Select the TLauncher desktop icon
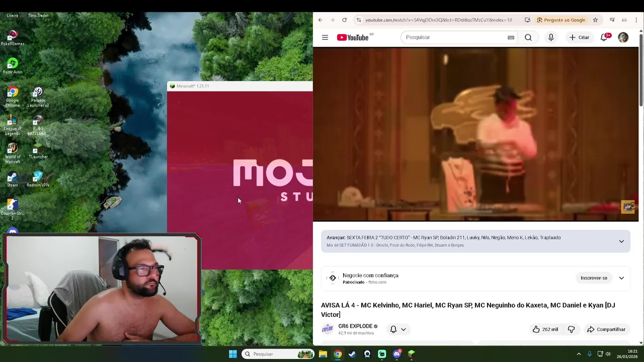 tap(38, 151)
